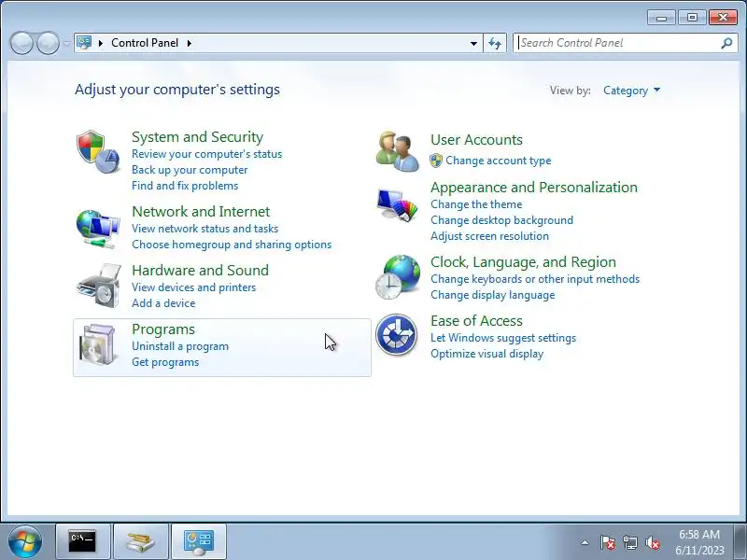Click the second taskbar app icon

coord(141,542)
